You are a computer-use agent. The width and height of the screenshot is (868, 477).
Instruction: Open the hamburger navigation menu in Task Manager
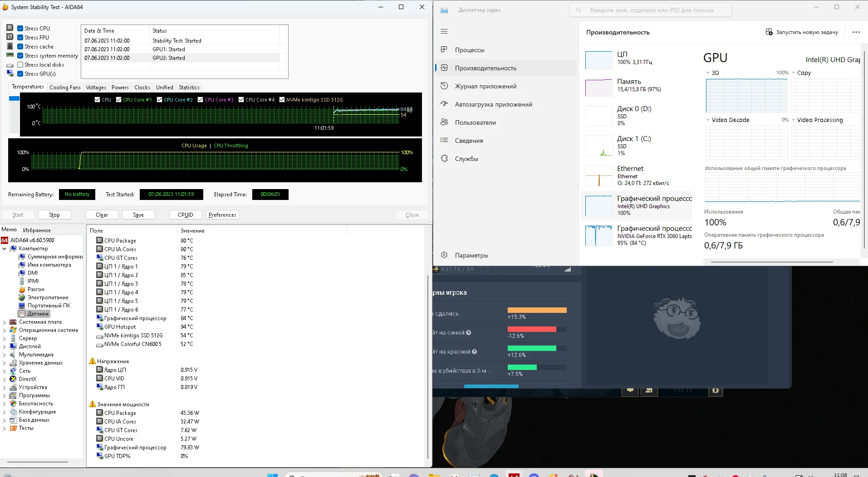click(x=444, y=31)
